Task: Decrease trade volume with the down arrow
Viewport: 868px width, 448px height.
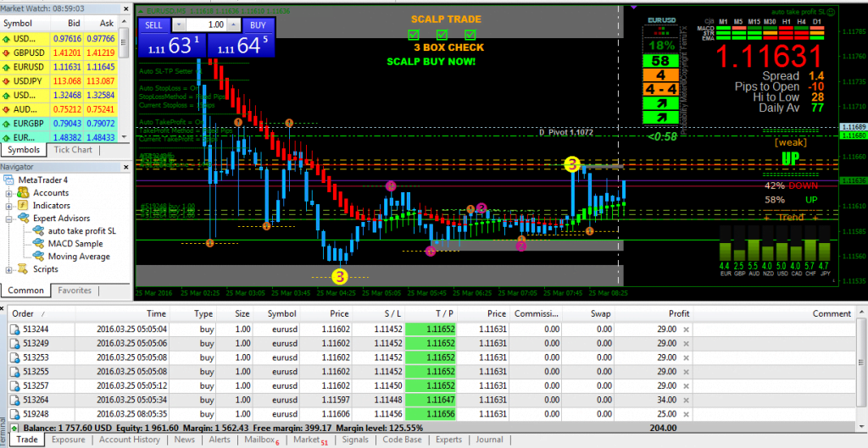Action: click(179, 25)
